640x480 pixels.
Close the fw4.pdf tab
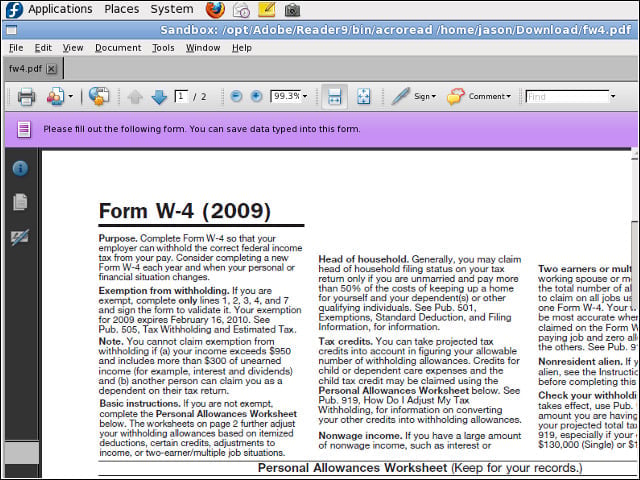51,69
